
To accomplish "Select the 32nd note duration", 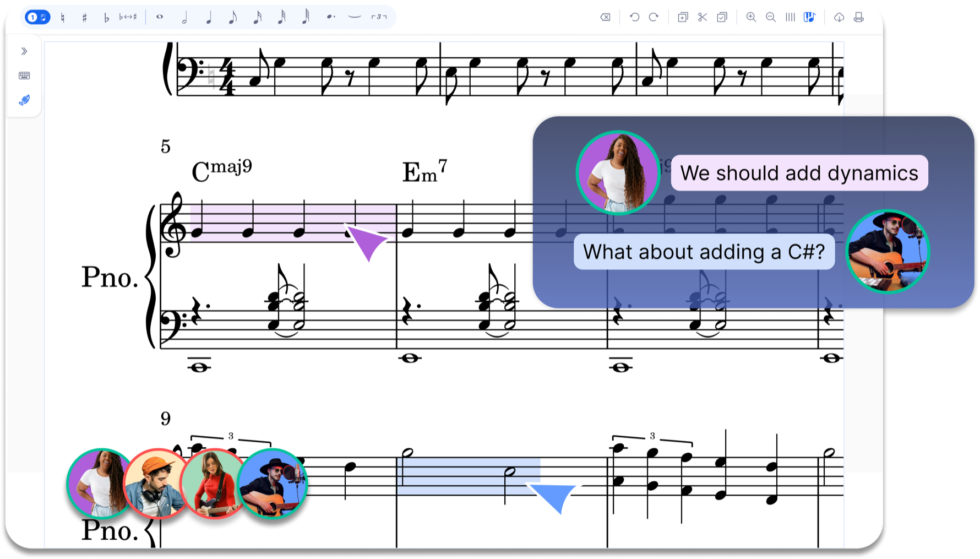I will (x=281, y=18).
